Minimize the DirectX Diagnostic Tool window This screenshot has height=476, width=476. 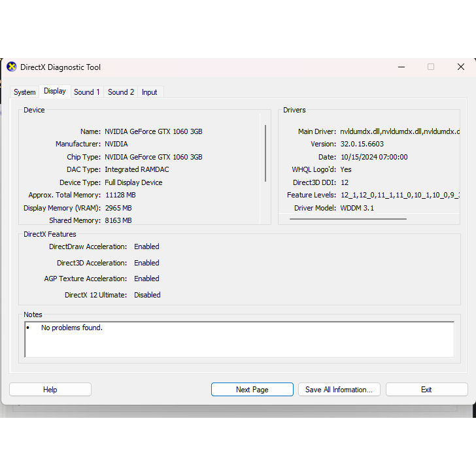[401, 67]
